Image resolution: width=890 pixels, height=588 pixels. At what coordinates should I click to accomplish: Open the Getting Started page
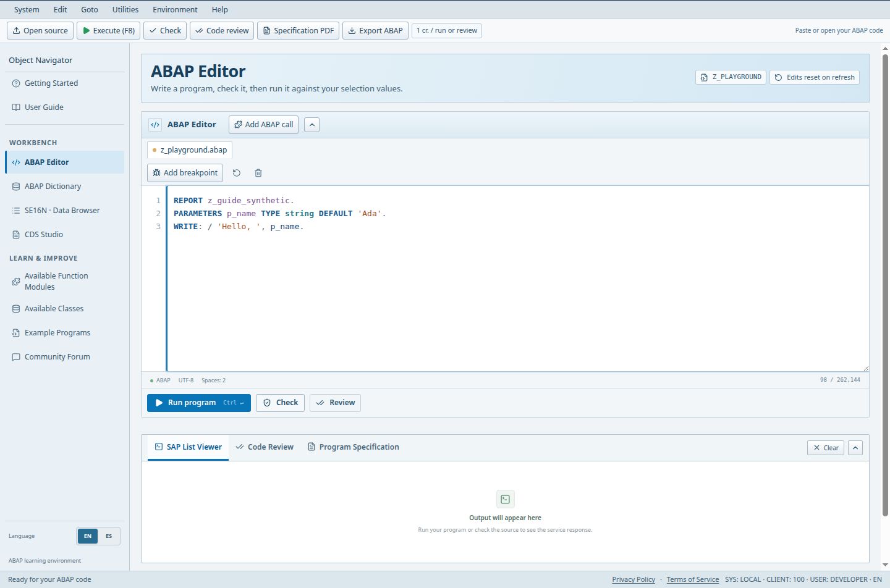pyautogui.click(x=64, y=83)
